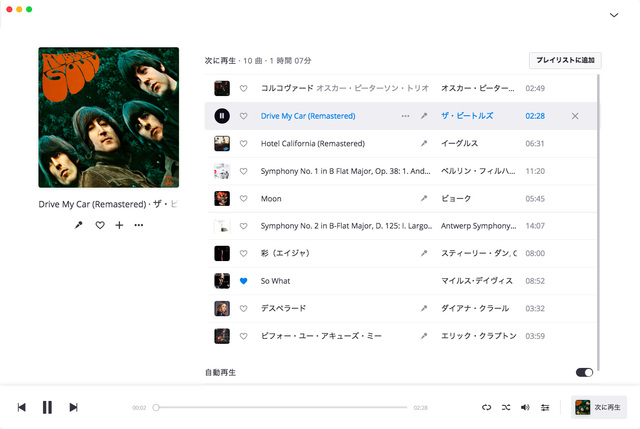Select the Symphony No. 1 in B Flat Major track
This screenshot has height=429, width=640.
click(345, 171)
